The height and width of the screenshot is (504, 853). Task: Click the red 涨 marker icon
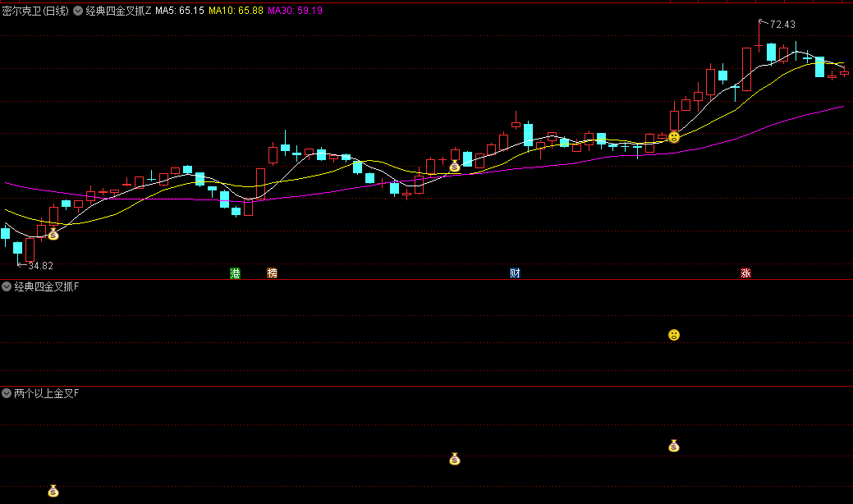[x=745, y=273]
